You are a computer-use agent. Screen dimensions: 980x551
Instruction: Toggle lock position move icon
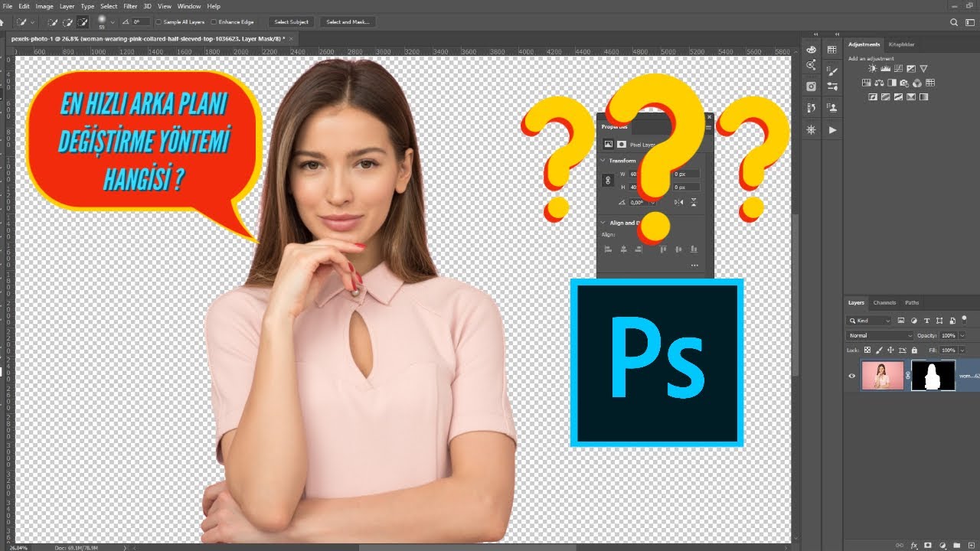[890, 350]
